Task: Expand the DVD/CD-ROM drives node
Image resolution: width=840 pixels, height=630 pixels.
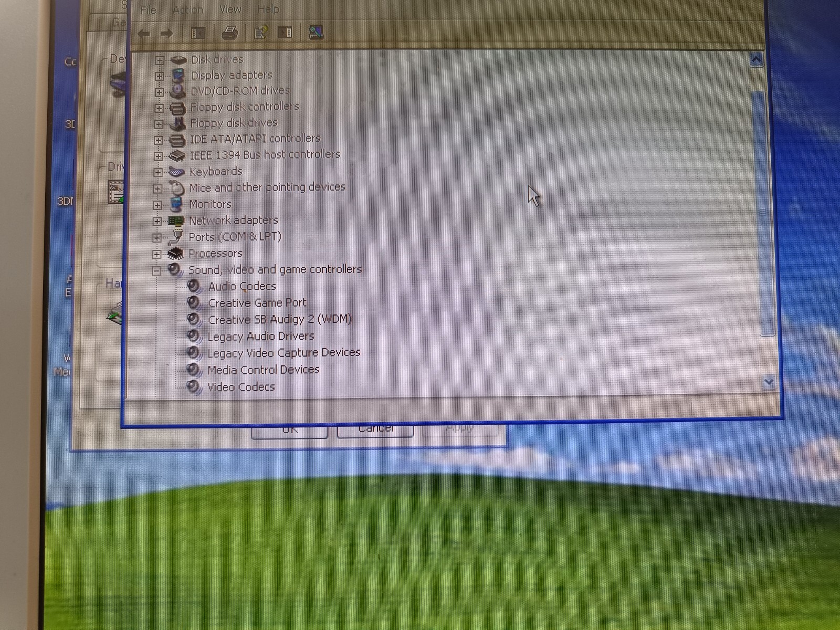Action: pyautogui.click(x=159, y=92)
